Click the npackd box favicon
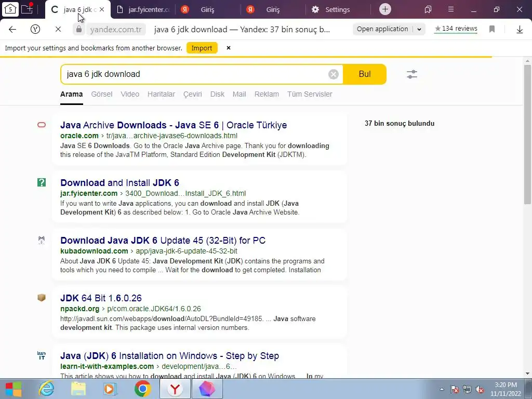 42,298
